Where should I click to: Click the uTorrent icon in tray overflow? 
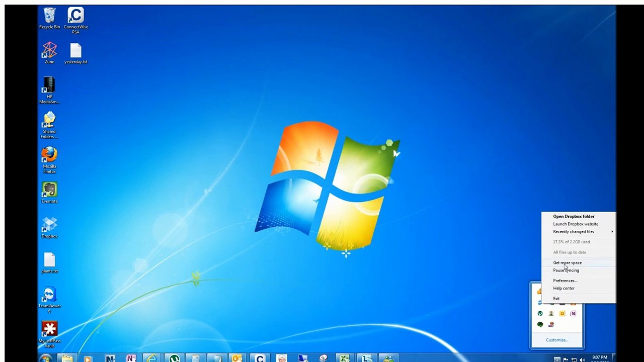click(x=540, y=314)
